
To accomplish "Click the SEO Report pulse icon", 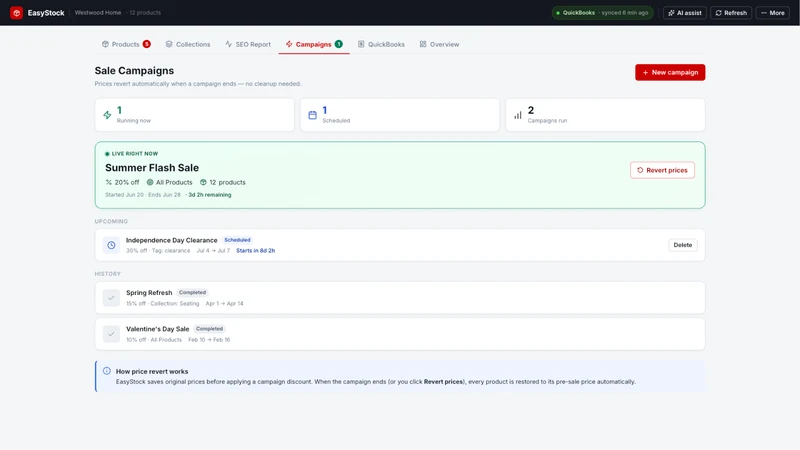I will (x=229, y=44).
